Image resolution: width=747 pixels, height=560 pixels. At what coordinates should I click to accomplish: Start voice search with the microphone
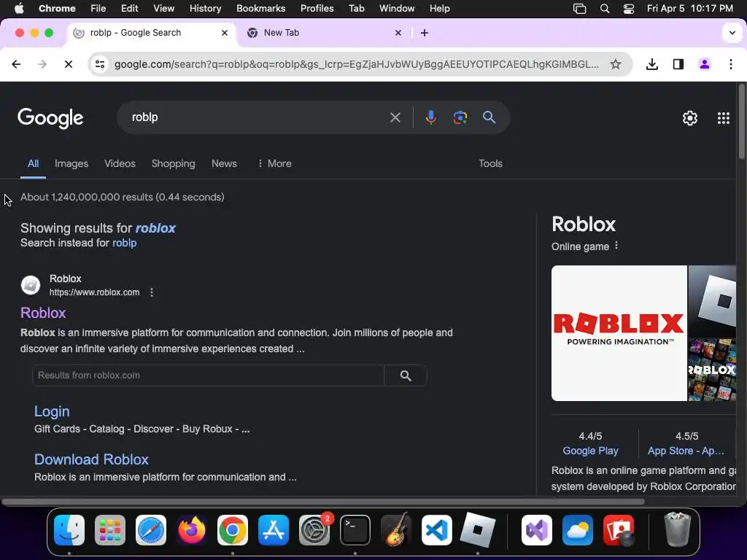(430, 117)
